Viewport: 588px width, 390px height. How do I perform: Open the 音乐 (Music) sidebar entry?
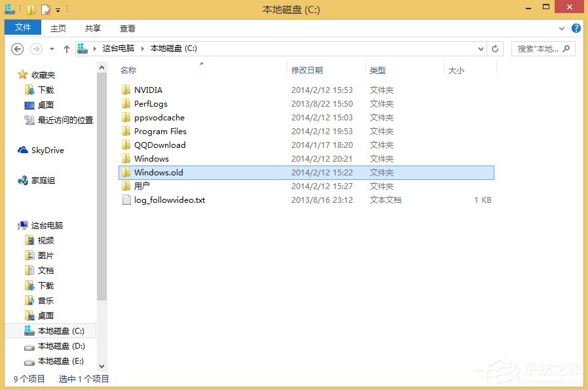click(x=45, y=300)
